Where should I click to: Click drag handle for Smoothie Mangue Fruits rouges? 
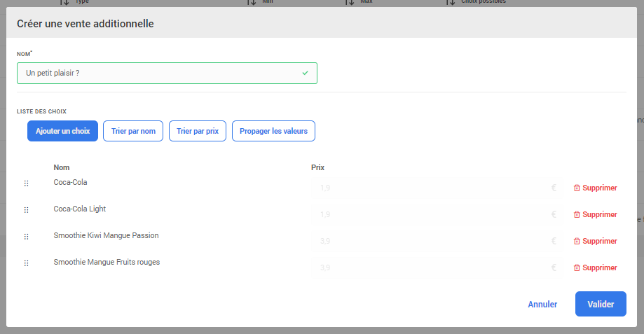[26, 263]
